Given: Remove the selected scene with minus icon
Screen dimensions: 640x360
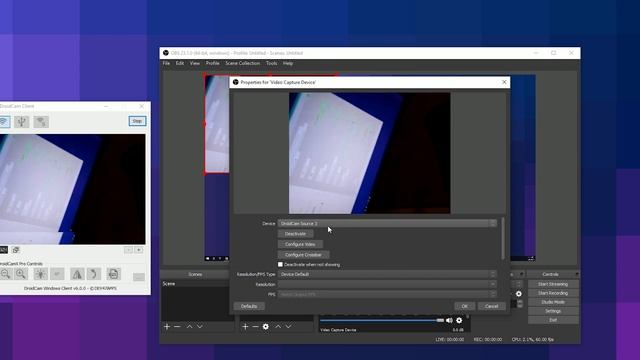Looking at the screenshot, I should click(177, 327).
